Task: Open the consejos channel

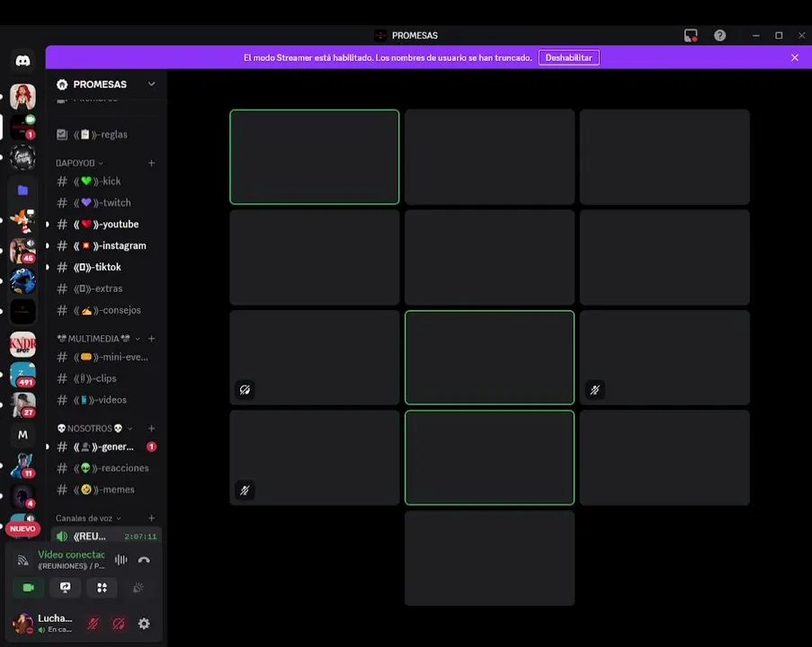Action: tap(105, 310)
